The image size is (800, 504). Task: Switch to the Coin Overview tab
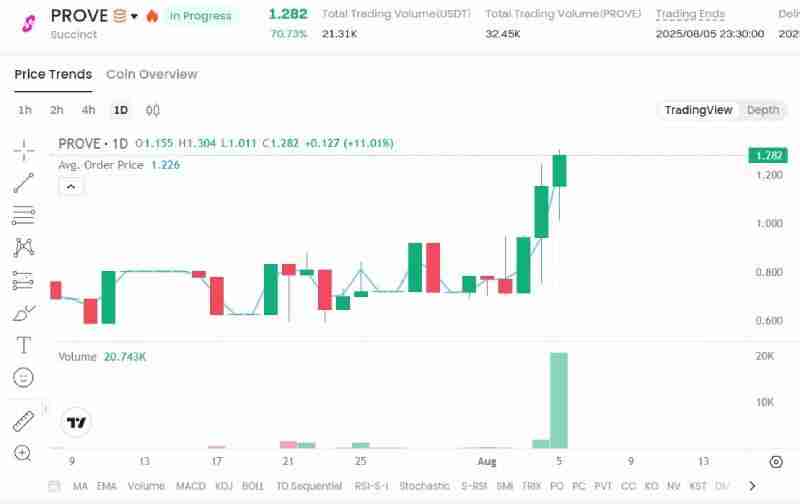click(x=152, y=74)
